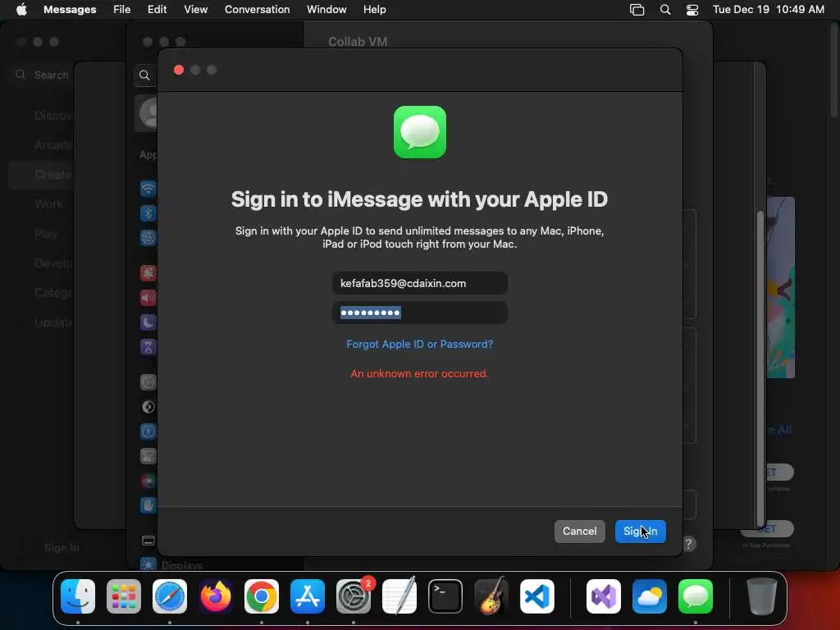Click the green Messages app logo
Viewport: 840px width, 630px height.
coord(419,132)
